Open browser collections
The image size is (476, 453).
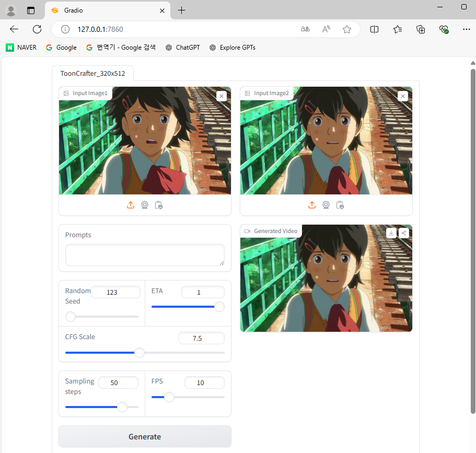(x=421, y=29)
